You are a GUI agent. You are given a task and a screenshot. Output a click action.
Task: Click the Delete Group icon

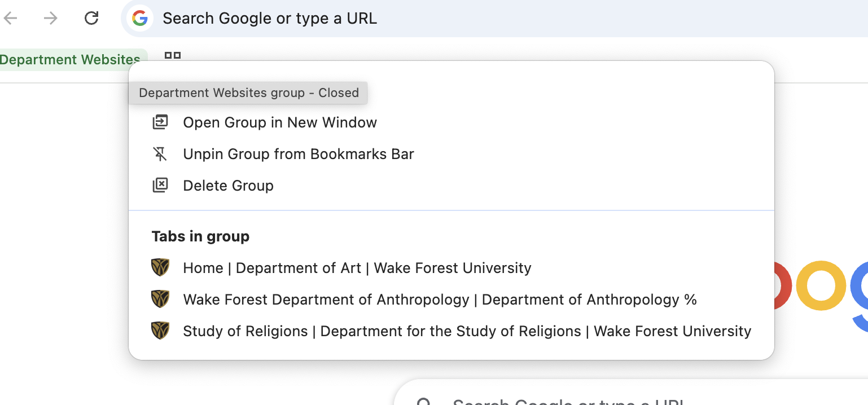tap(160, 185)
